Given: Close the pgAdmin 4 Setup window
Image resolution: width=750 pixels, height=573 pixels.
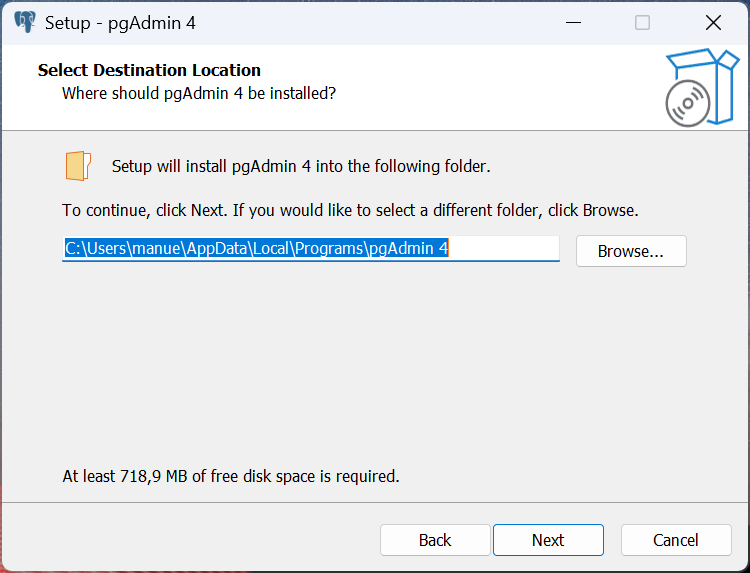Looking at the screenshot, I should coord(713,22).
